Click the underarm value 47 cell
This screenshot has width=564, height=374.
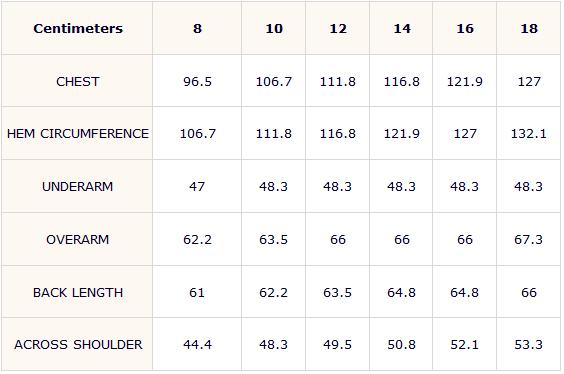pyautogui.click(x=197, y=186)
